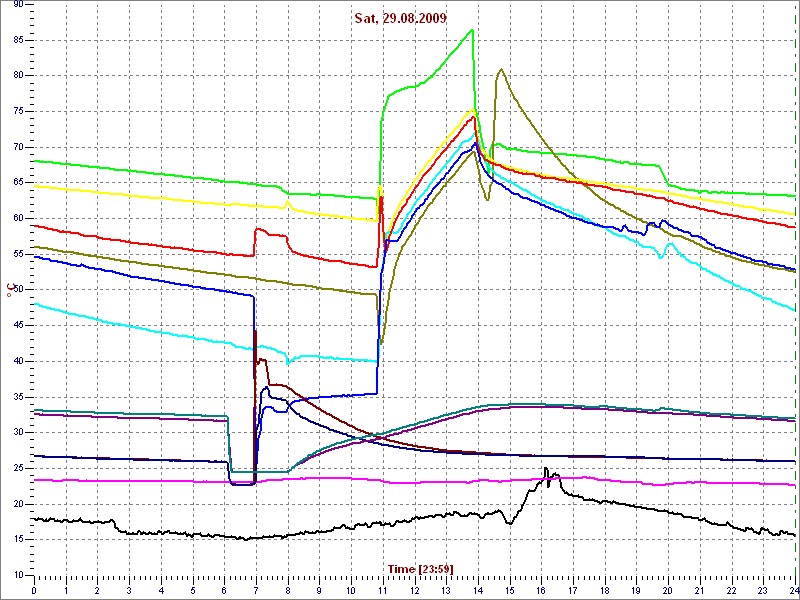Pick hour 16 on the time axis
Image resolution: width=800 pixels, height=600 pixels.
point(541,591)
